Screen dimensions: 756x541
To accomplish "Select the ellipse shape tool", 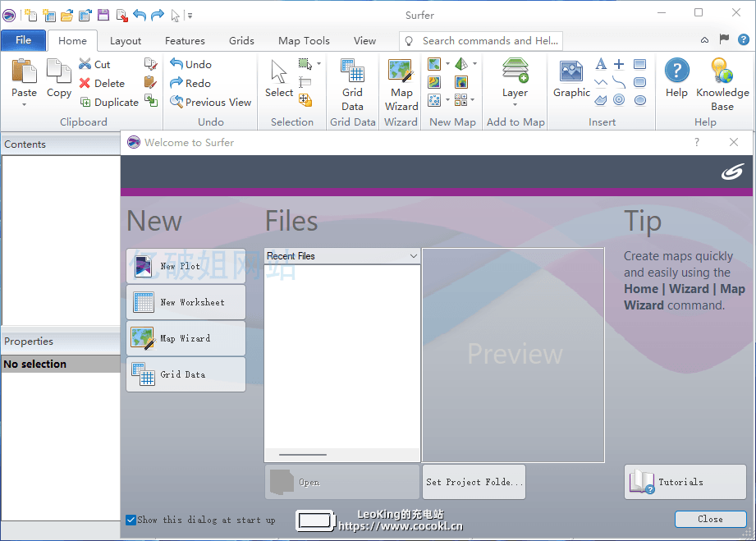I will coord(639,100).
